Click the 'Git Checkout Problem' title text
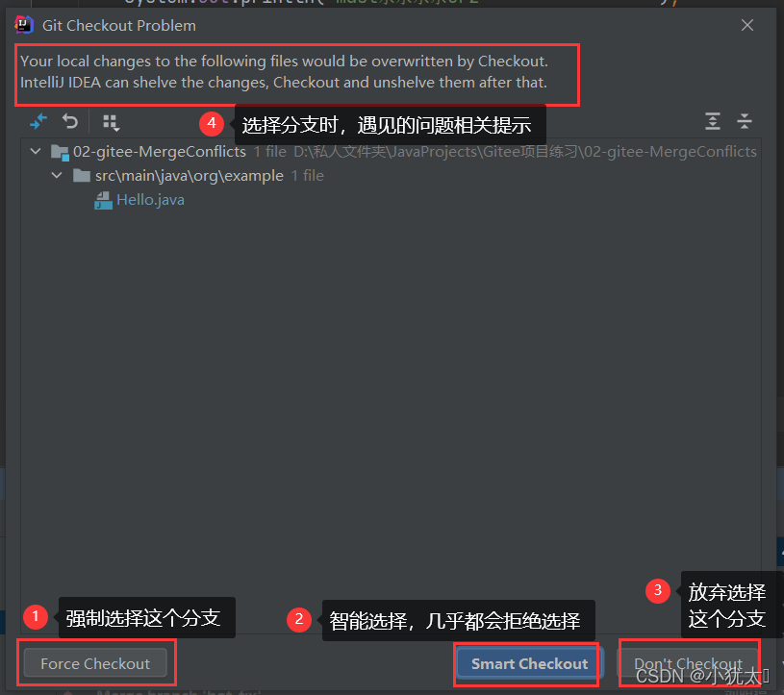784x695 pixels. point(119,26)
